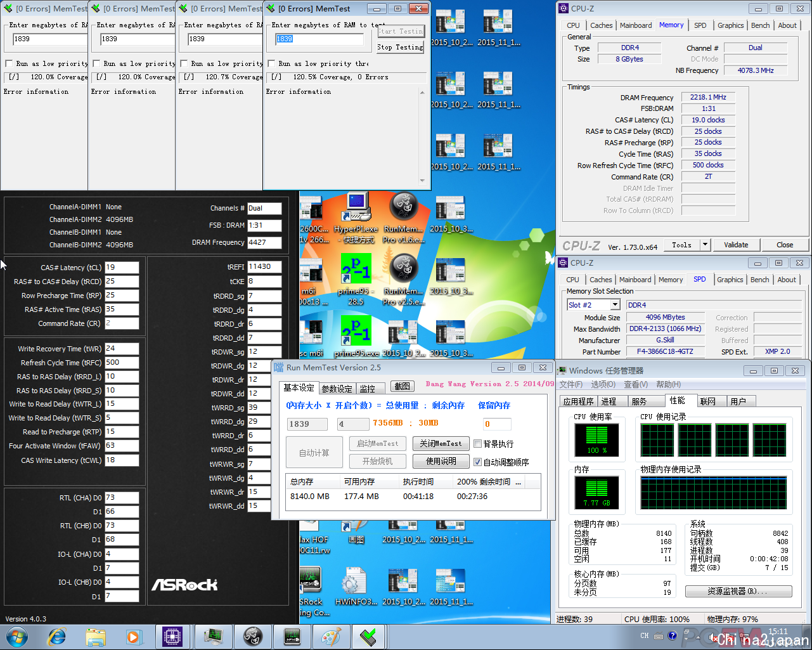Switch to Mainboard tab in CPU-Z Memory window

[636, 25]
